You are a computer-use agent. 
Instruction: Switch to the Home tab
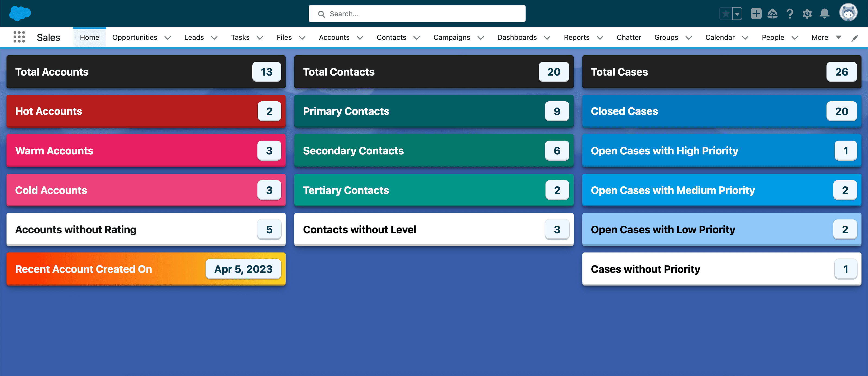click(89, 37)
